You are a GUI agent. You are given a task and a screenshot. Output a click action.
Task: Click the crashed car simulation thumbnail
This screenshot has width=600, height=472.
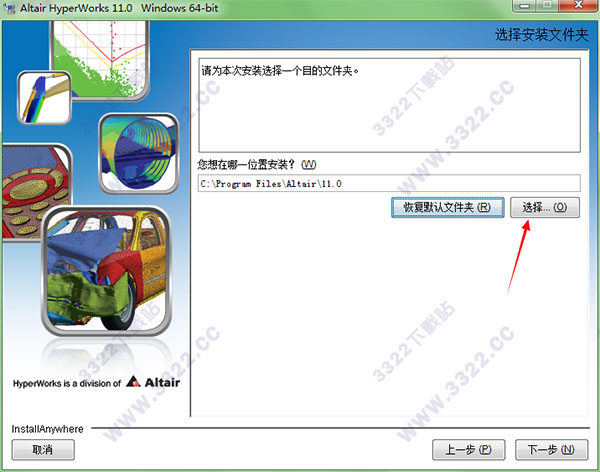point(106,271)
